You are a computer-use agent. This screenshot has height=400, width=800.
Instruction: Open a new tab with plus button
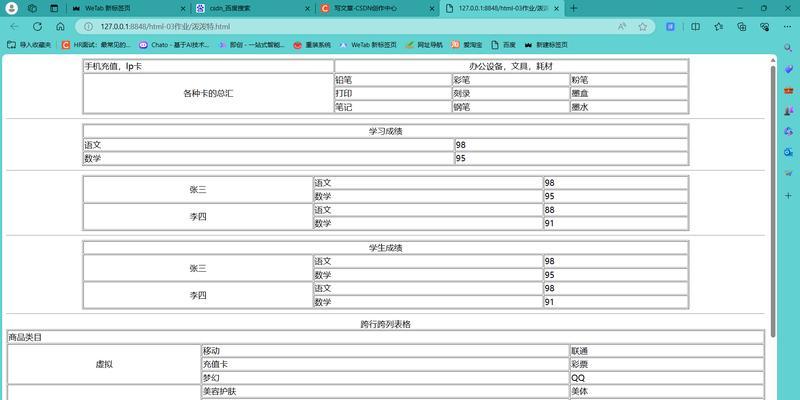[x=574, y=8]
